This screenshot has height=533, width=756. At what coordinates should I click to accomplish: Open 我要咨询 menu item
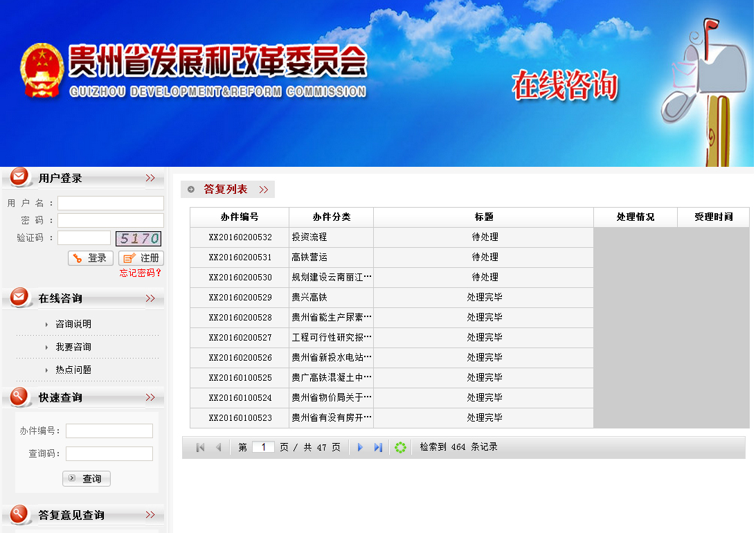[73, 347]
